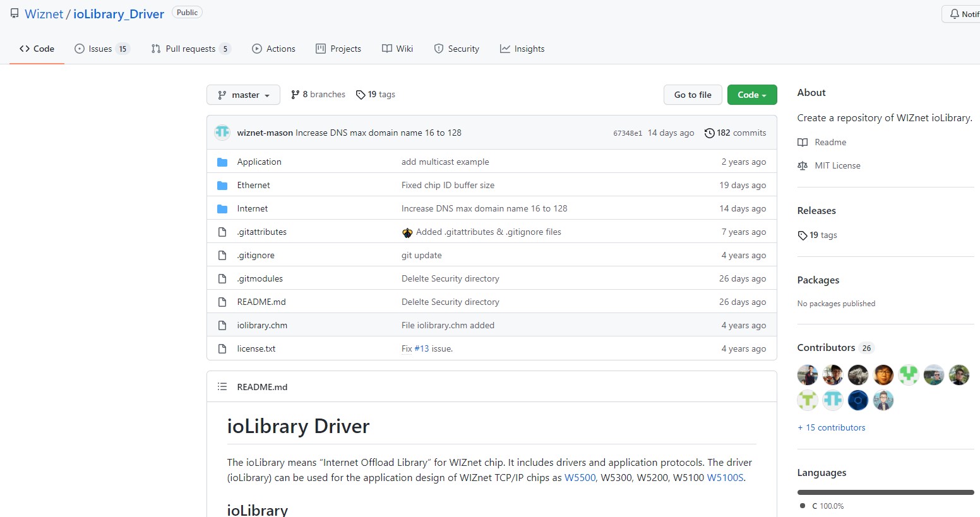Open the W5100S link in README

tap(725, 477)
